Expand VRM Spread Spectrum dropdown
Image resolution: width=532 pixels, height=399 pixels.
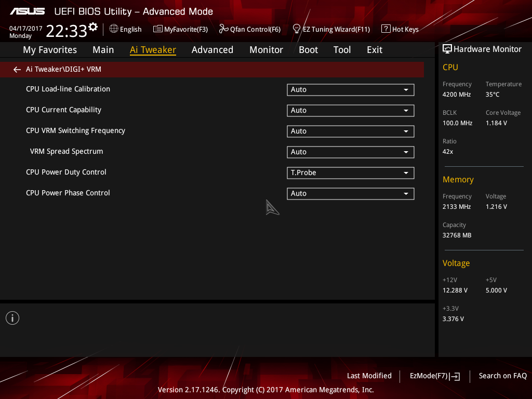[351, 152]
